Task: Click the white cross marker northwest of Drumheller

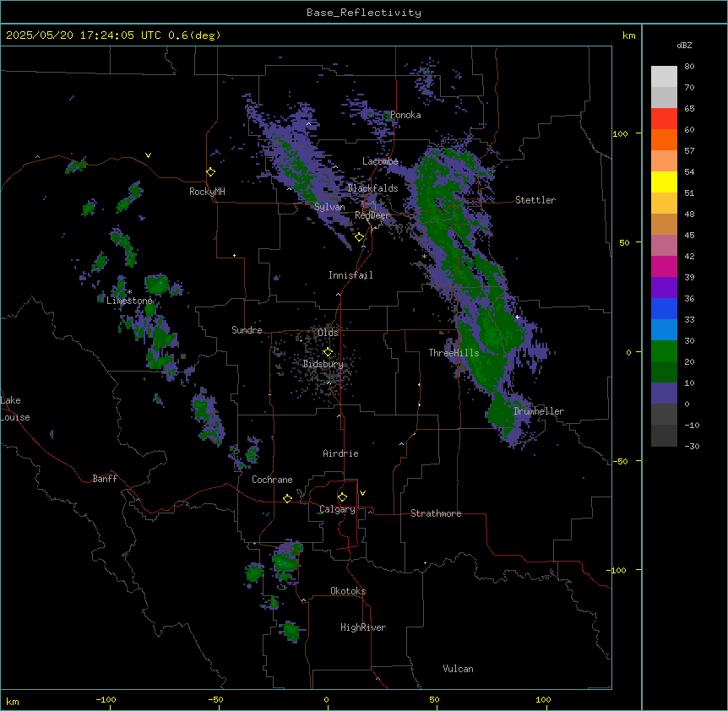Action: 517,317
